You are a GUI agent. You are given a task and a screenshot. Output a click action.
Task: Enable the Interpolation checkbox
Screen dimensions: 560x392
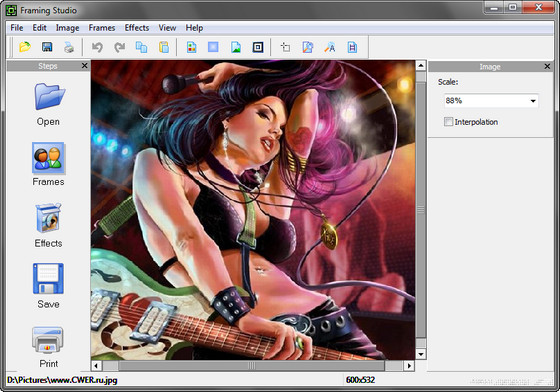click(x=448, y=122)
